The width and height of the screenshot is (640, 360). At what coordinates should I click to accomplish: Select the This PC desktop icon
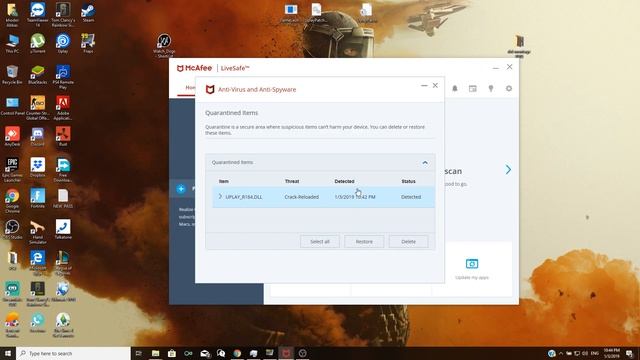tap(12, 43)
